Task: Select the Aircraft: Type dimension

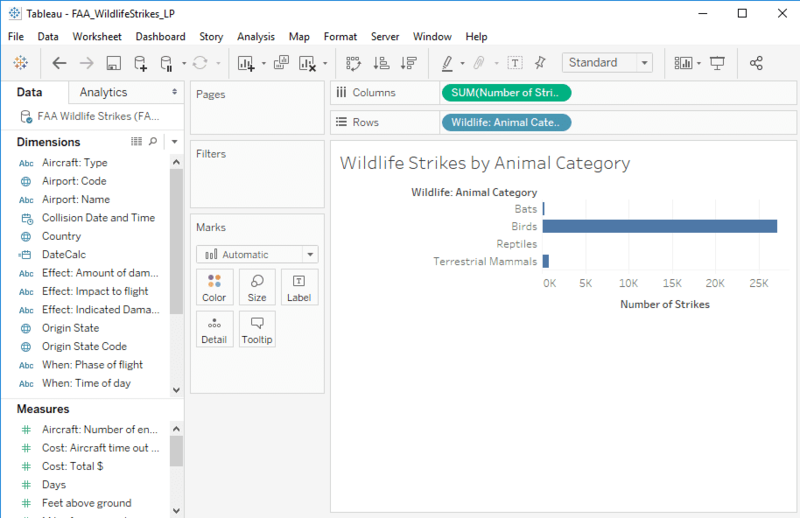Action: tap(74, 163)
